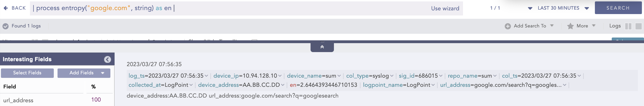Select url_address in the Interesting Fields list
Viewport: 644px width, 106px height.
18,100
